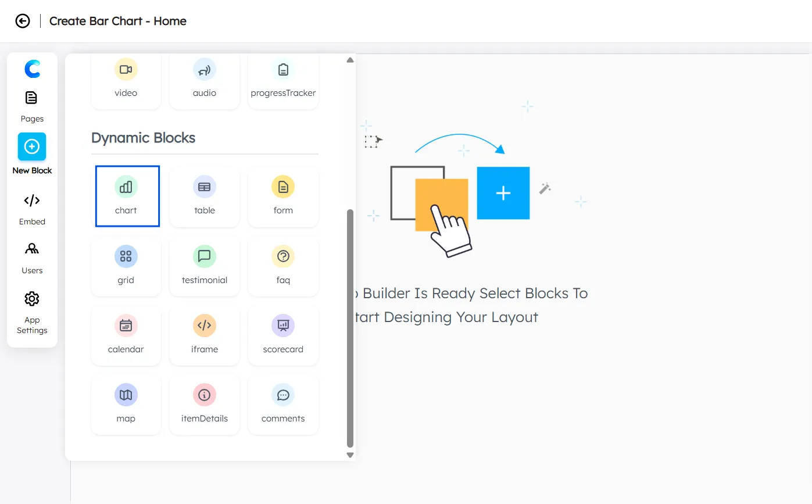The height and width of the screenshot is (504, 812).
Task: Add a map block
Action: (126, 404)
